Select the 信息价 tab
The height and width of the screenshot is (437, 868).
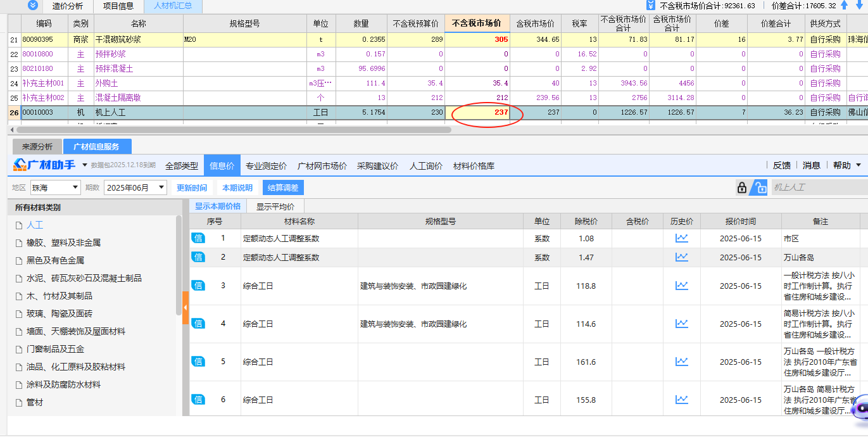pos(222,166)
